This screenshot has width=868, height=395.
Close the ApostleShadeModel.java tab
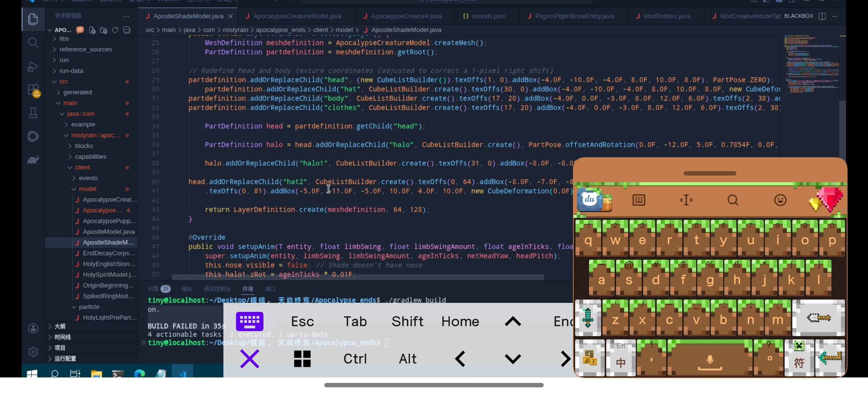[231, 16]
